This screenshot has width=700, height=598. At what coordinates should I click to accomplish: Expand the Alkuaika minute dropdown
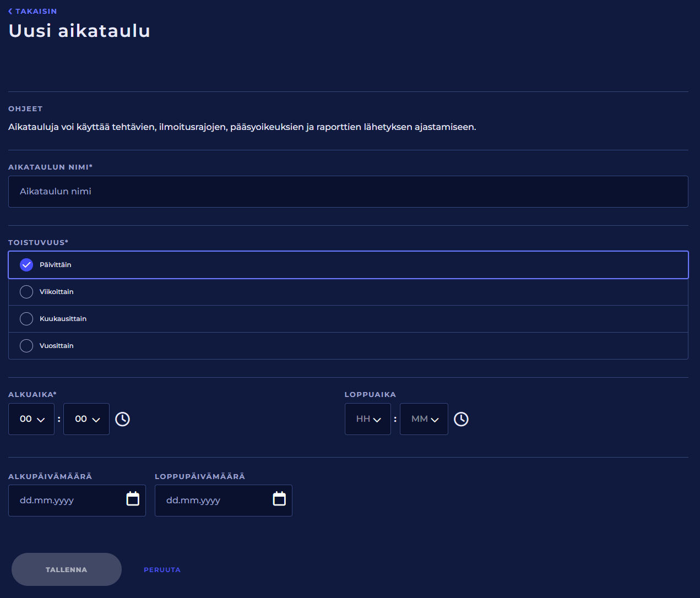click(x=86, y=419)
